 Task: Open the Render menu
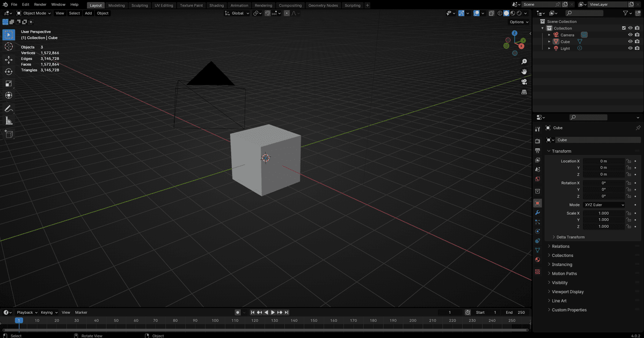click(40, 4)
